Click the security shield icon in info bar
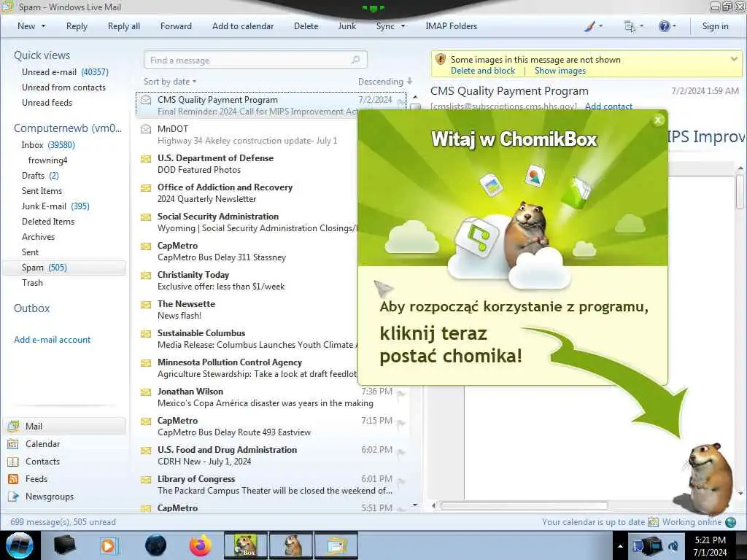747x560 pixels. [441, 60]
